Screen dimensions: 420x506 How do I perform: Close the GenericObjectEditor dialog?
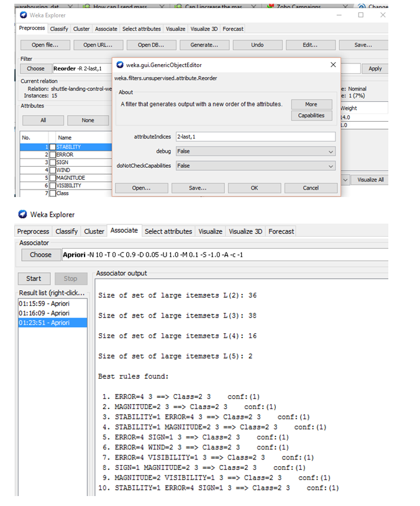tap(333, 65)
